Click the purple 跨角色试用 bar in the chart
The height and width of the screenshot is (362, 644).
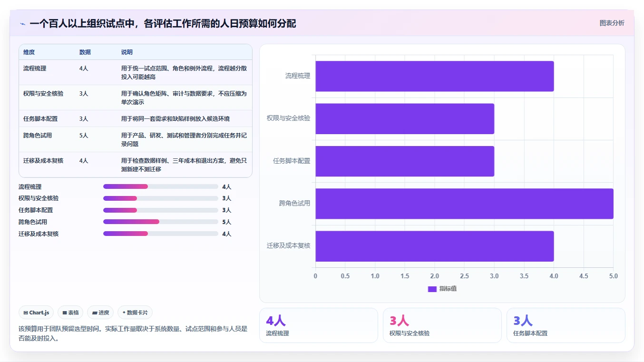[x=464, y=204]
